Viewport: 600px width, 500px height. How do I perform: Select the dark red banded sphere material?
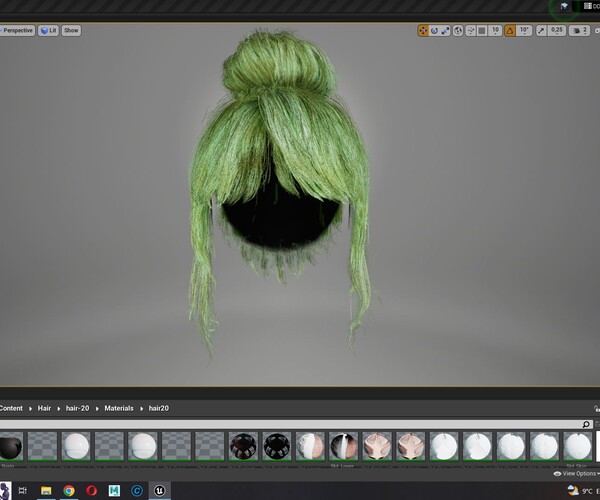click(x=243, y=446)
